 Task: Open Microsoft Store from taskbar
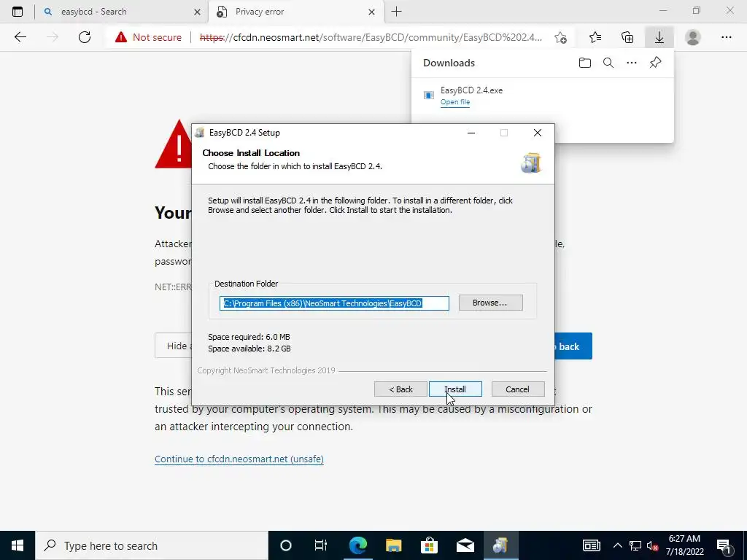click(x=429, y=545)
